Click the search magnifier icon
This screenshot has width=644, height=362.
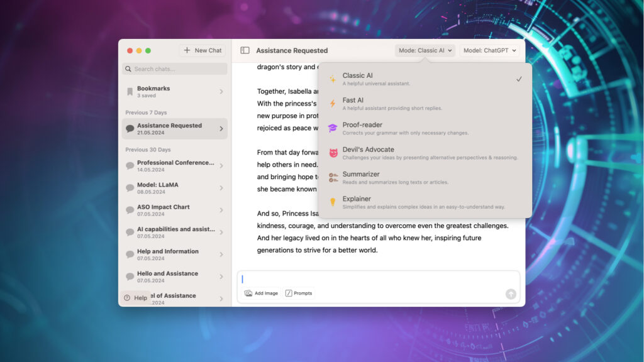128,69
